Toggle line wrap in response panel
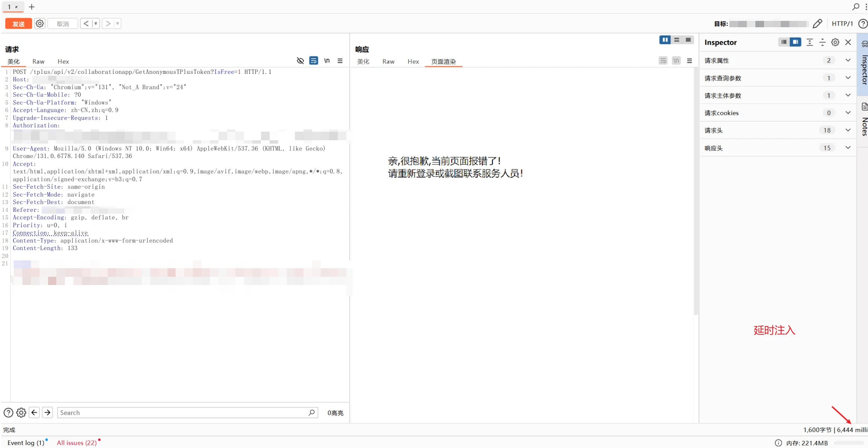 click(x=663, y=61)
